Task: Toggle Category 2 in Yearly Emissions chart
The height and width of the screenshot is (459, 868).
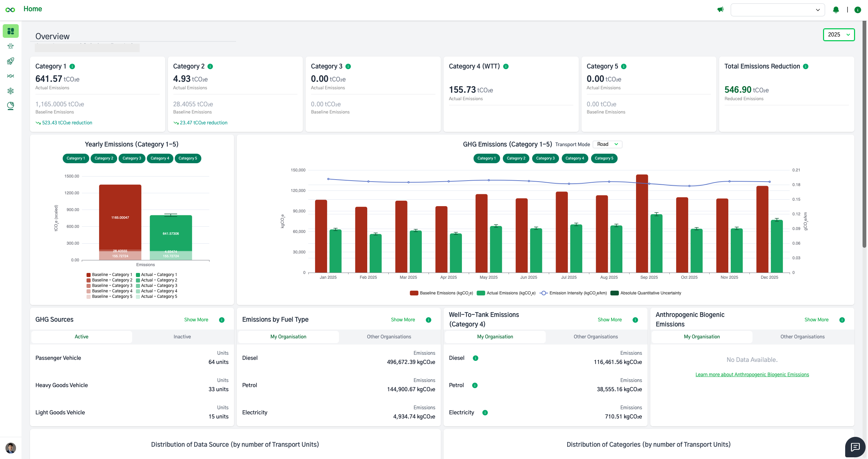Action: [104, 158]
